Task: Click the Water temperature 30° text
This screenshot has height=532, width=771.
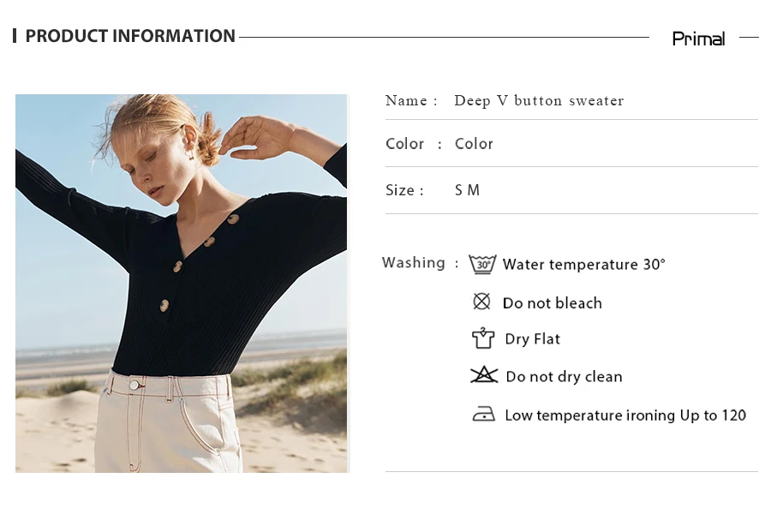Action: tap(583, 265)
